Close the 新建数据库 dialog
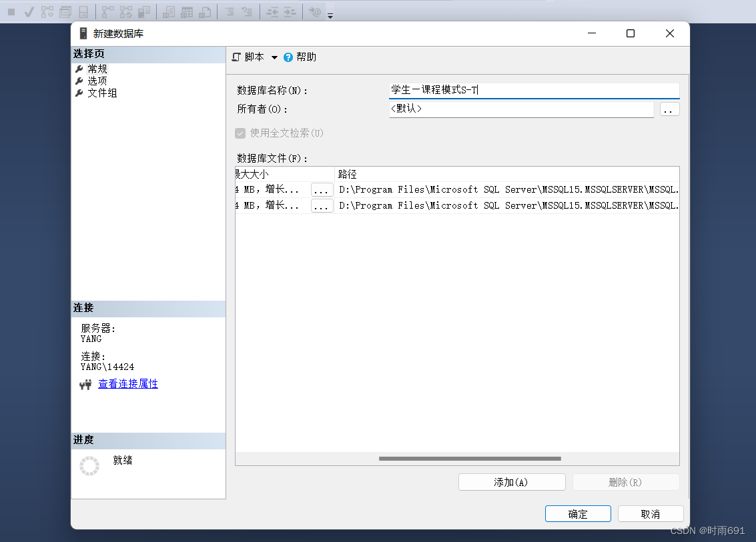 pyautogui.click(x=670, y=33)
